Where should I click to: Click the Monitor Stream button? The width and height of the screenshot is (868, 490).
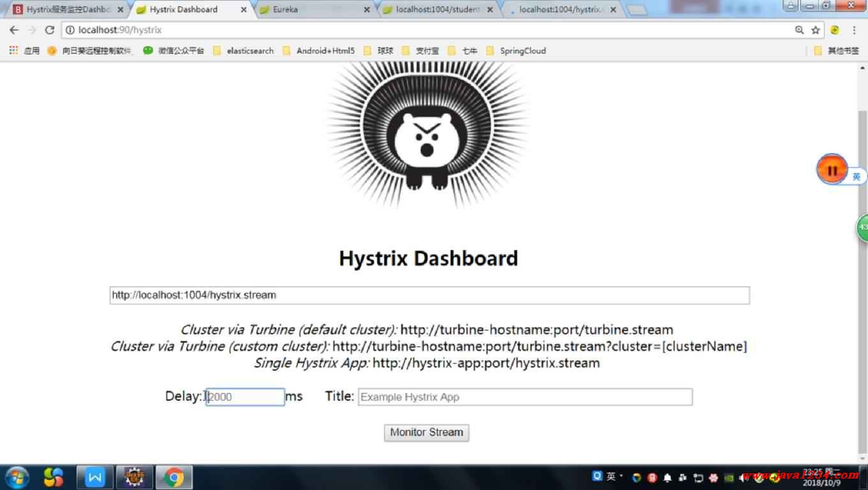(x=426, y=433)
